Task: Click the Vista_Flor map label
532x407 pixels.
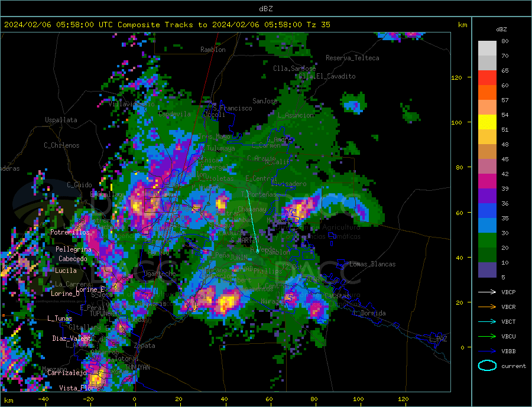Action: 77,388
